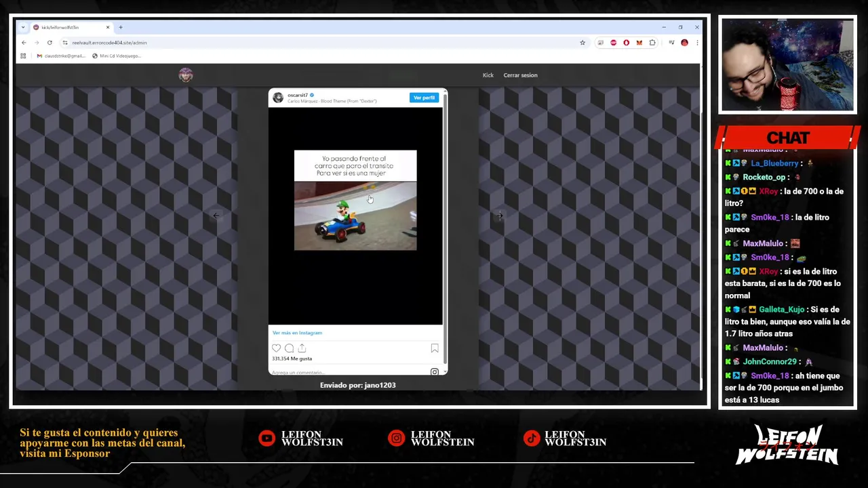Click the browser forward arrow
Screen dimensions: 868x488
click(37, 43)
